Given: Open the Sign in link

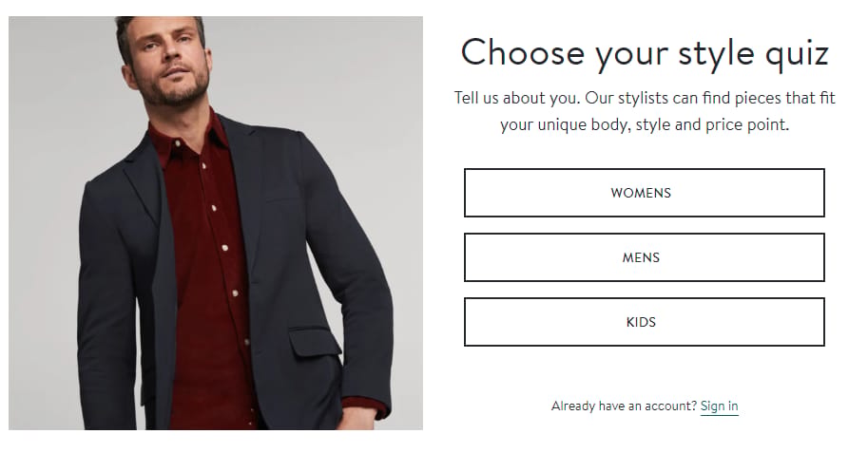Looking at the screenshot, I should pos(719,406).
